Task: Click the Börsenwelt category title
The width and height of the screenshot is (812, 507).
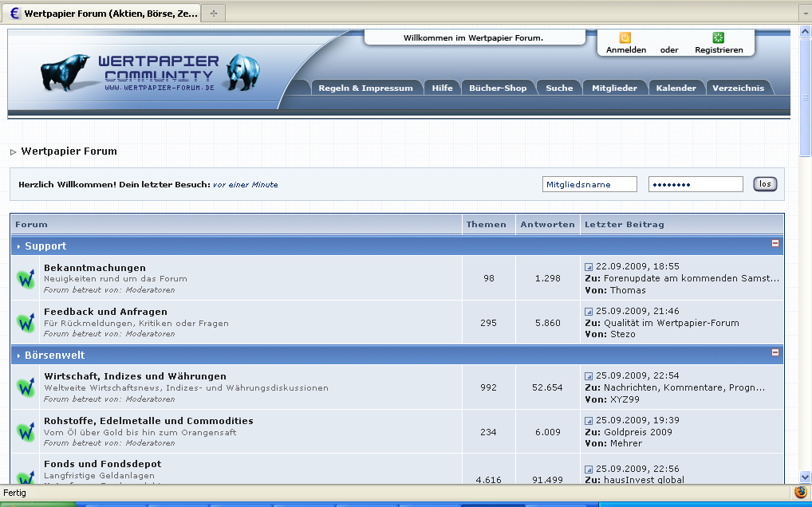Action: pyautogui.click(x=55, y=356)
